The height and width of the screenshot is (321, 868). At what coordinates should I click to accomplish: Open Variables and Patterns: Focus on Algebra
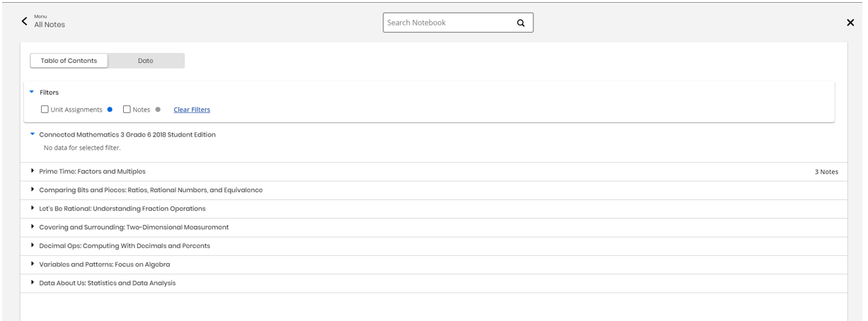tap(104, 264)
